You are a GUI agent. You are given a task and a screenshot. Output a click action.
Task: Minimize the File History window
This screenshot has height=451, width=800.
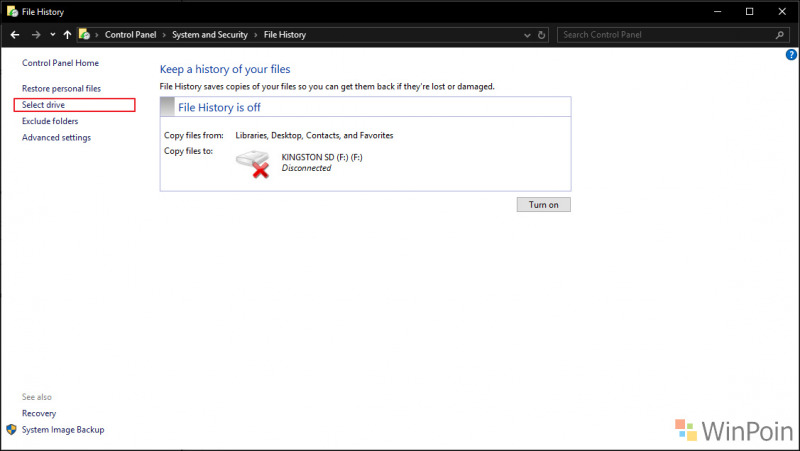click(x=717, y=11)
